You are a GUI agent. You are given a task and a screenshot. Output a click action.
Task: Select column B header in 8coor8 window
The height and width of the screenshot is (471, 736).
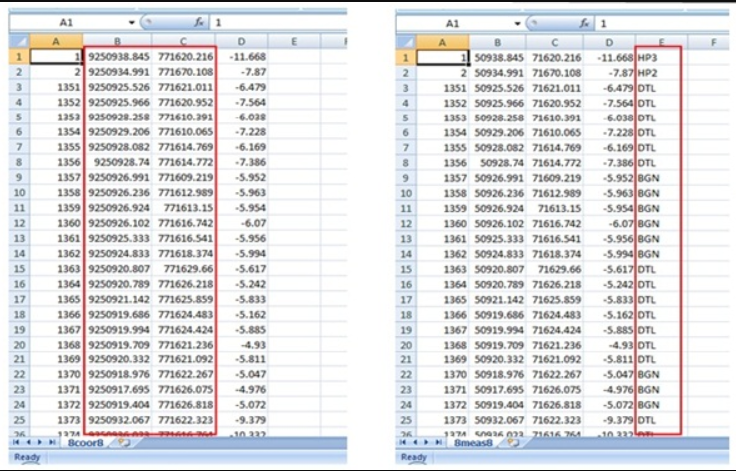[x=117, y=41]
